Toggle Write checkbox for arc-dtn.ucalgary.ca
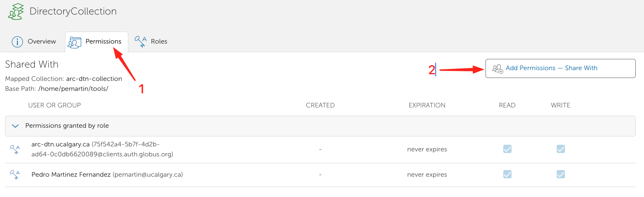 tap(560, 149)
